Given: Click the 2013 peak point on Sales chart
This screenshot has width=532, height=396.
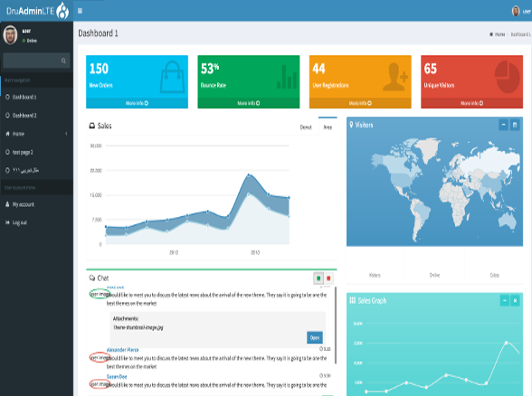Looking at the screenshot, I should pos(249,175).
